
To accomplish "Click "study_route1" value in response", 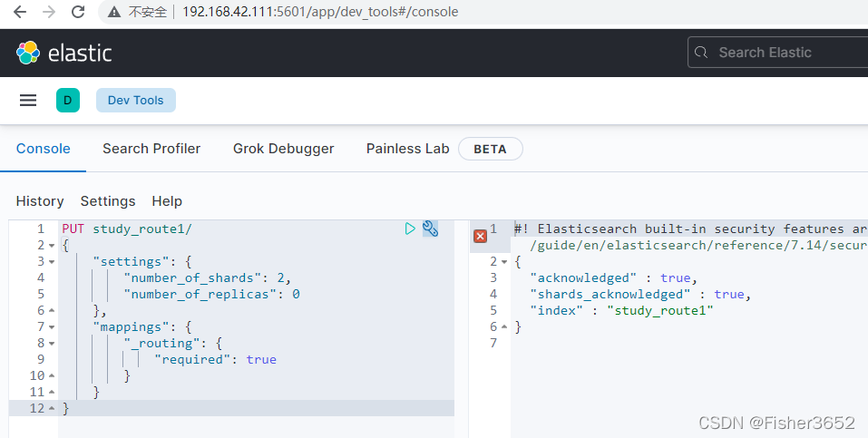I will (x=660, y=311).
